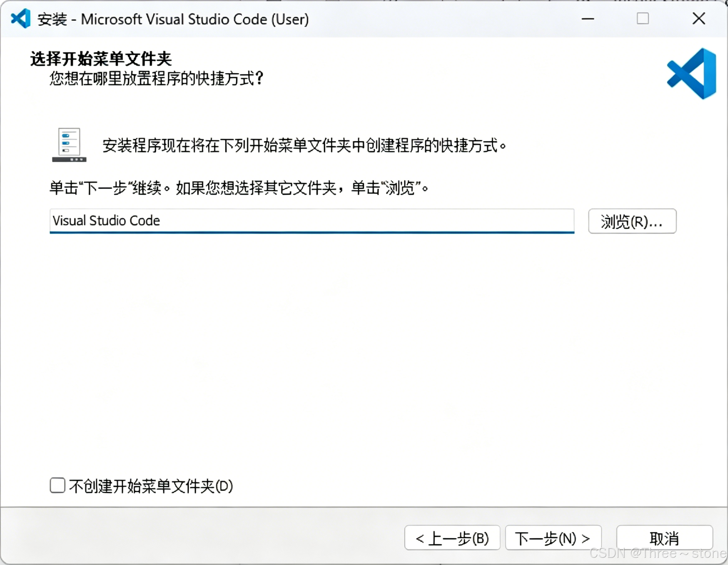728x565 pixels.
Task: Close the VS Code setup window
Action: tap(699, 19)
